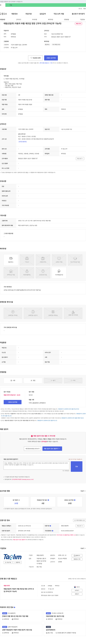The height and width of the screenshot is (644, 86).
Task: Open the 채용정보 menu
Action: (x=14, y=14)
